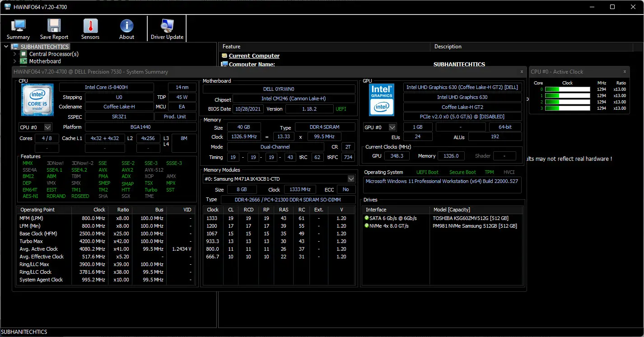Screen dimensions: 644x337
Task: Click the Model [Capacity] column header
Action: 476,210
